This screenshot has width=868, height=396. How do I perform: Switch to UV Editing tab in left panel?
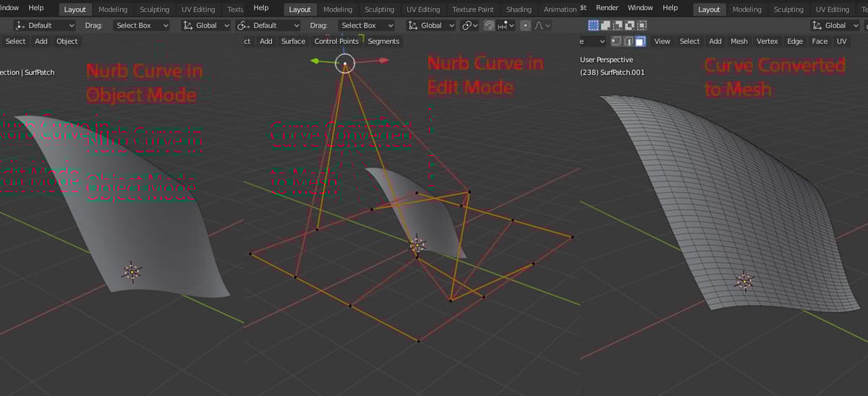tap(197, 9)
